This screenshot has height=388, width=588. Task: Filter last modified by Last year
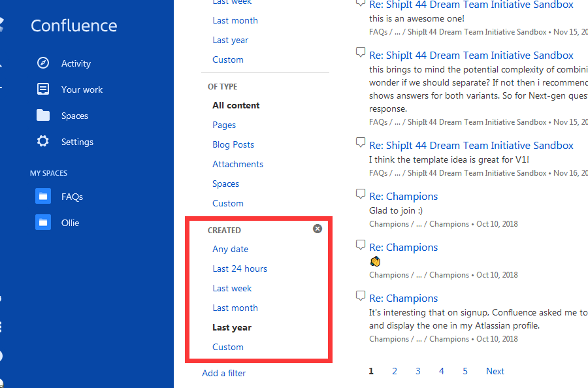pyautogui.click(x=230, y=40)
